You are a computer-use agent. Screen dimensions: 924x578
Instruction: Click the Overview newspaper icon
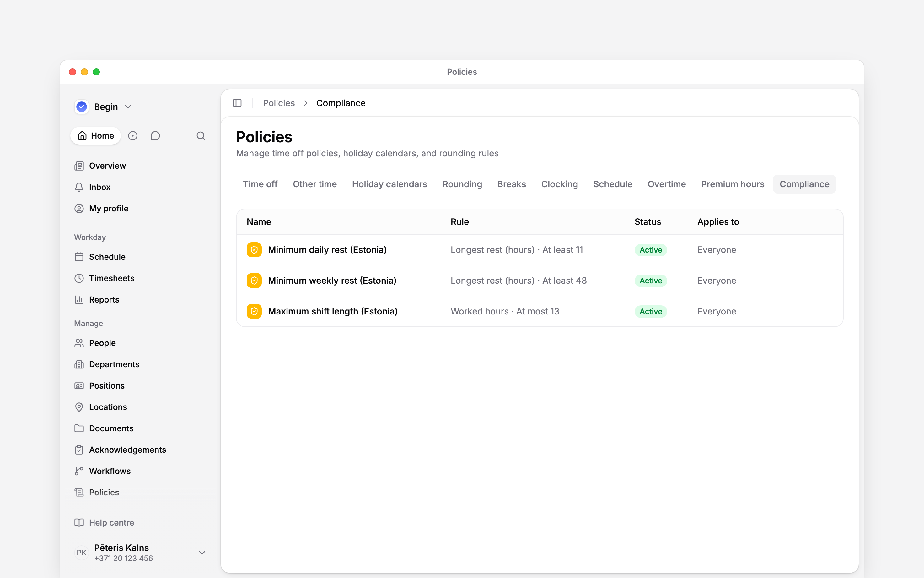tap(79, 166)
